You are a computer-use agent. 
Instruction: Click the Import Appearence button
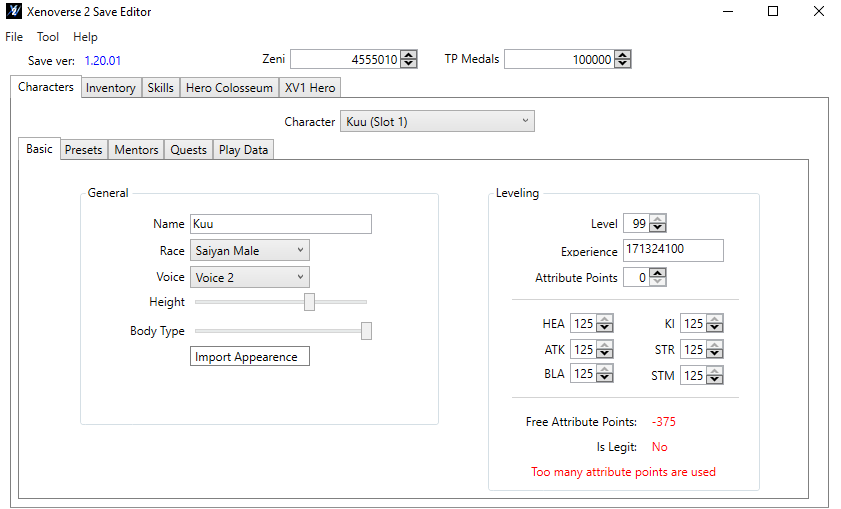point(250,357)
